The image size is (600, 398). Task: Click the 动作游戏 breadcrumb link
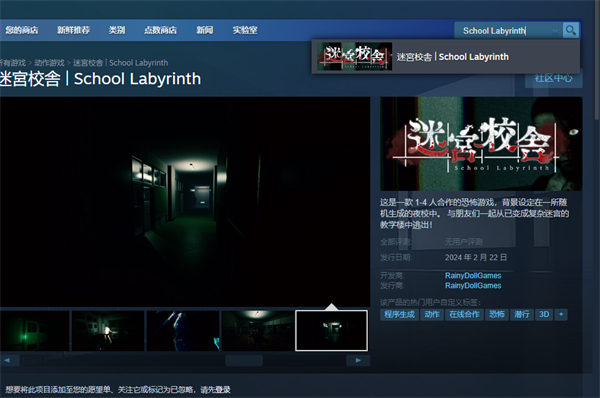[x=49, y=63]
